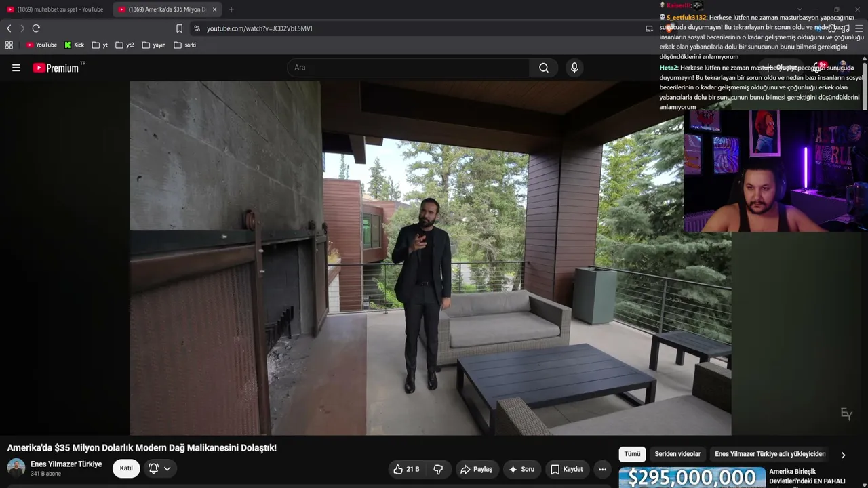Like the video with 21 B likes
This screenshot has width=868, height=488.
point(406,469)
